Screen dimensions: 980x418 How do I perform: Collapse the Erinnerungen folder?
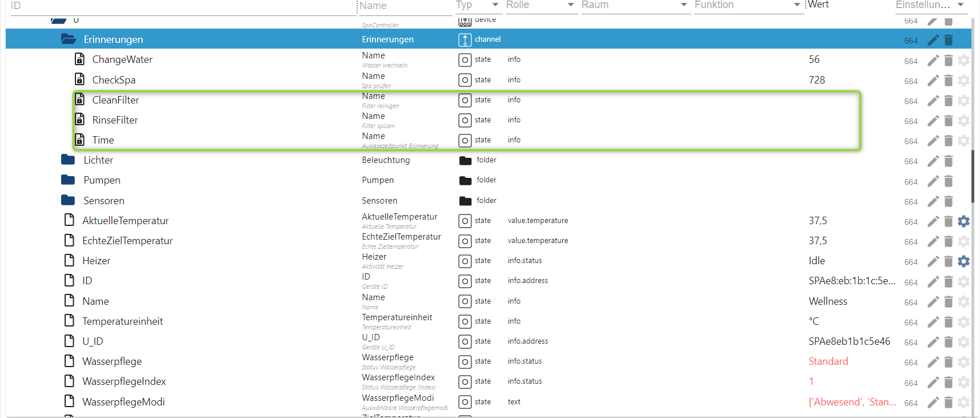[69, 39]
